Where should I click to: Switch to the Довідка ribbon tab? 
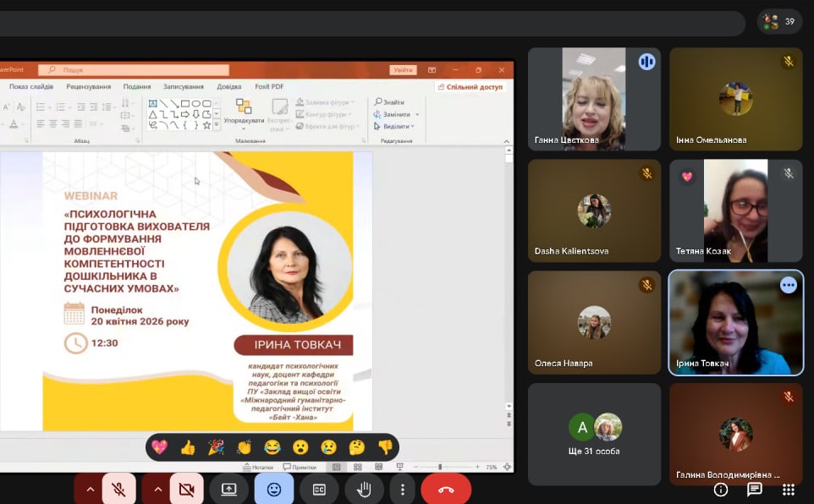pyautogui.click(x=228, y=86)
